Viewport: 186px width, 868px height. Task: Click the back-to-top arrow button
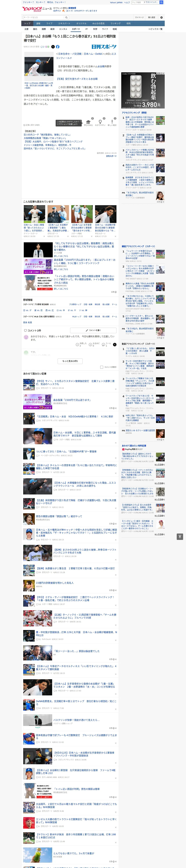point(180,537)
